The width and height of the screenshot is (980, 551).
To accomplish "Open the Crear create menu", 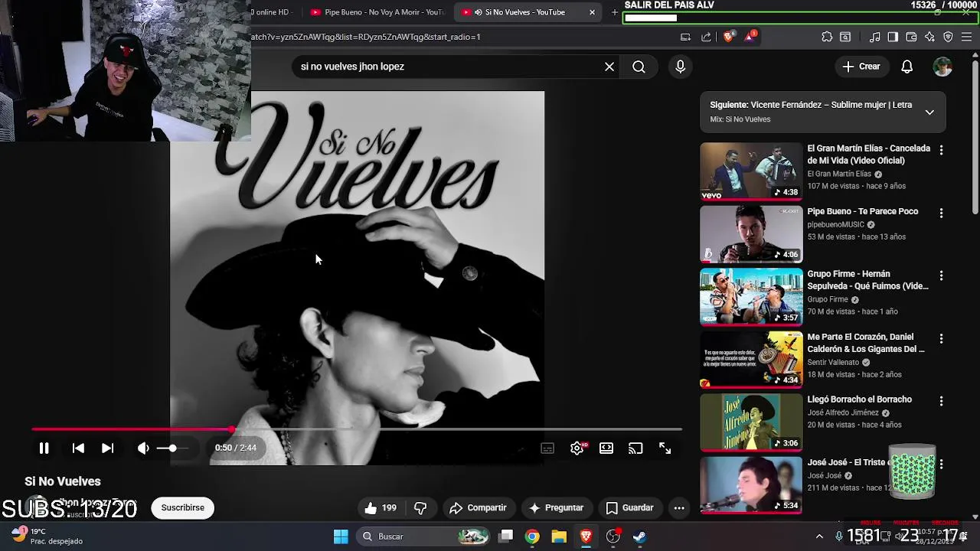I will pos(862,67).
